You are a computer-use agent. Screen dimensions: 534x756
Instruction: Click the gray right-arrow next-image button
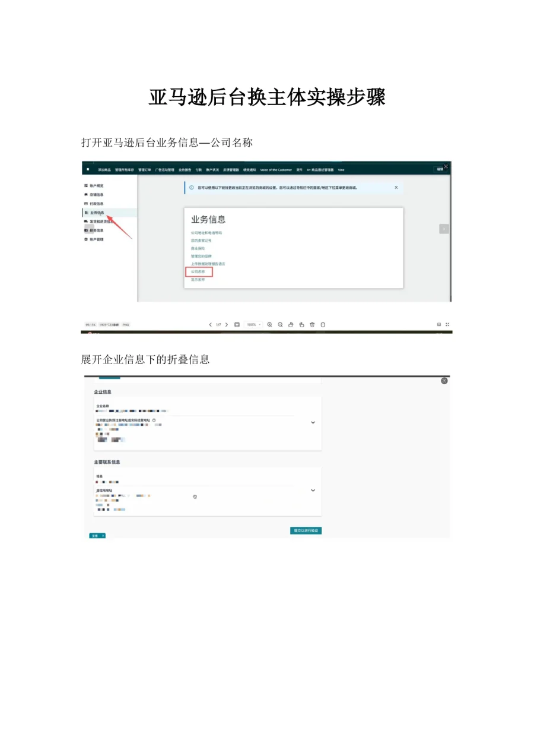click(444, 229)
